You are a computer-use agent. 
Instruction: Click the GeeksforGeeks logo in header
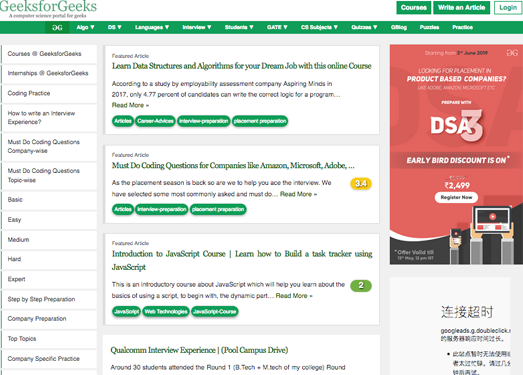(48, 8)
